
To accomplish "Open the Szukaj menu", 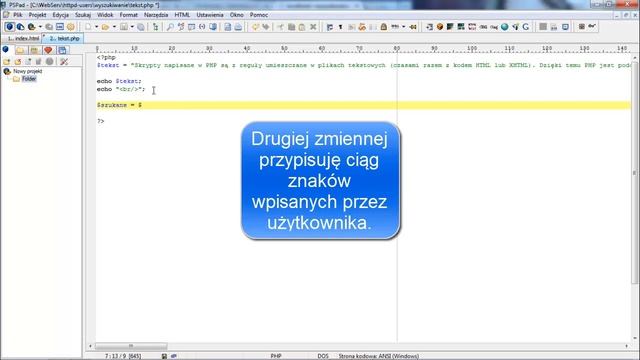I will [x=83, y=15].
